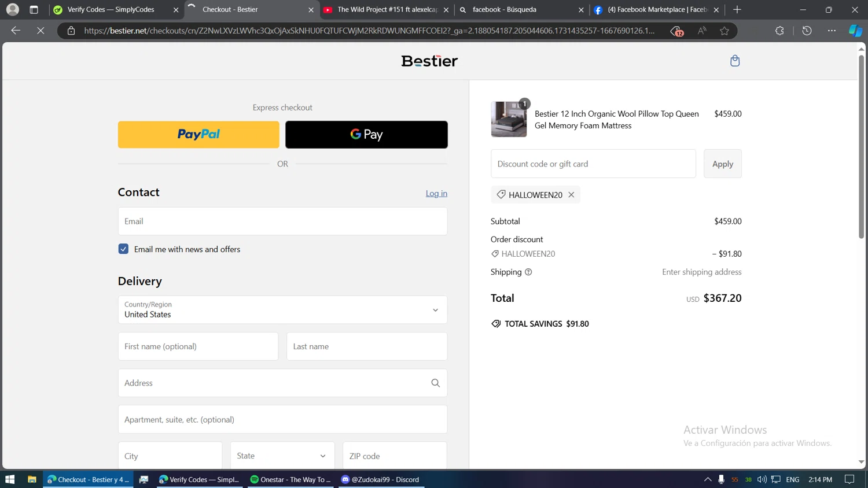868x488 pixels.
Task: Click the Log in link
Action: [x=436, y=193]
